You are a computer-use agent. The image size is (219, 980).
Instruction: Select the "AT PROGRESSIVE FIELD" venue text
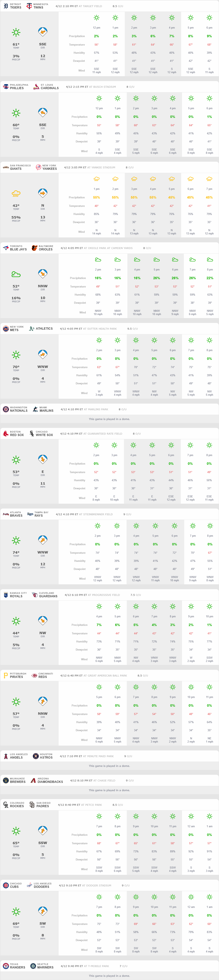coord(104,595)
